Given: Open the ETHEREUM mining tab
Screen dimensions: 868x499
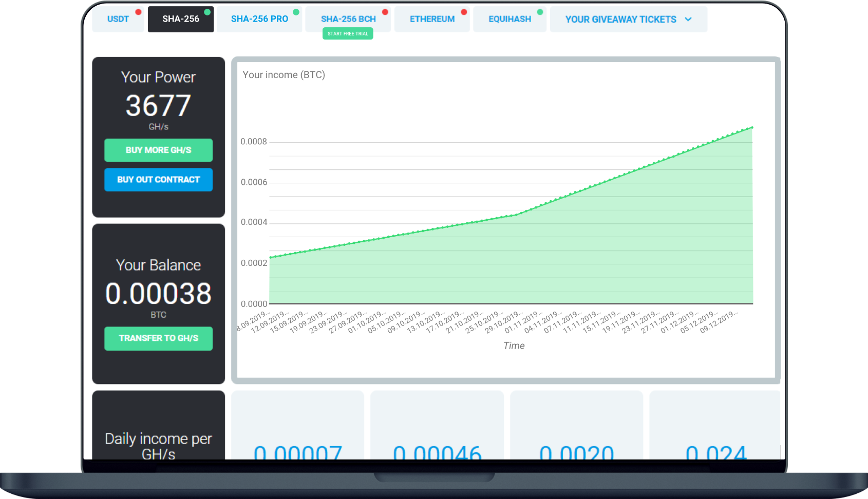Looking at the screenshot, I should (x=432, y=19).
